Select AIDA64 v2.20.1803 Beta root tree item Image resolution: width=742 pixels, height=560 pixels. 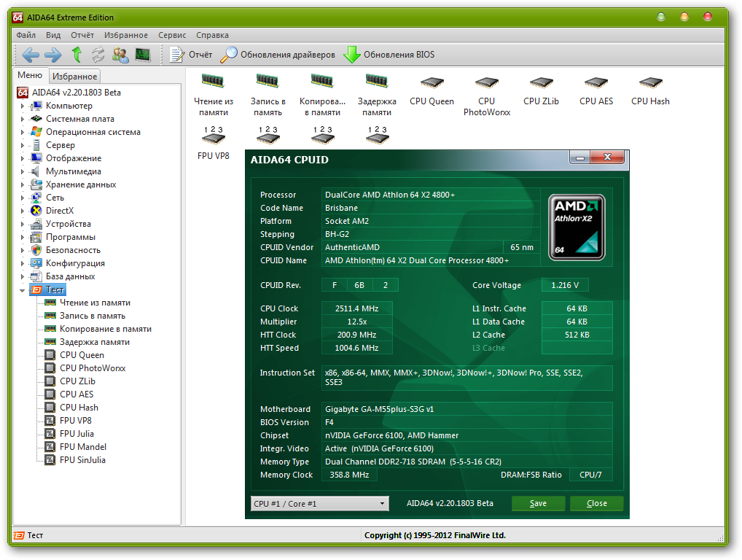click(77, 93)
